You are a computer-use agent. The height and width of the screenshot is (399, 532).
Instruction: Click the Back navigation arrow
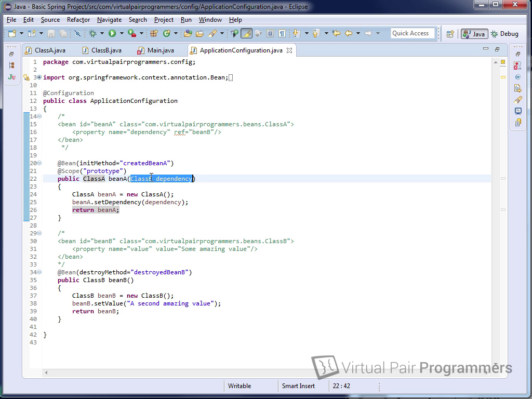pos(349,33)
